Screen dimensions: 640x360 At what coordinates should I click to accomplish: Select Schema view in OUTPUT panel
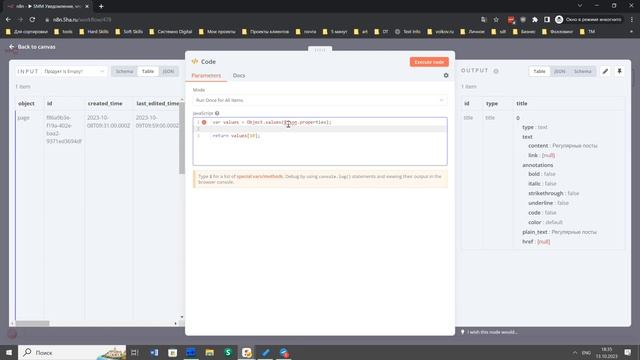582,71
